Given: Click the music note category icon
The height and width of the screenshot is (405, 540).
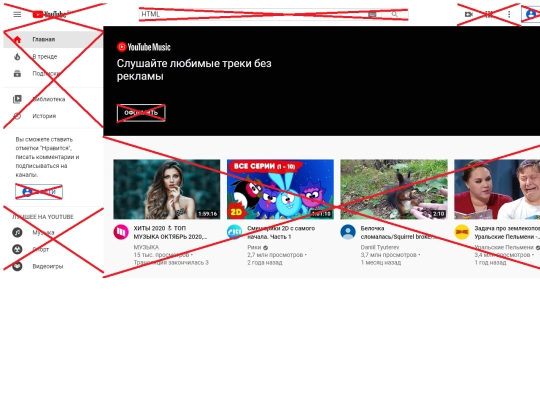Looking at the screenshot, I should (17, 232).
